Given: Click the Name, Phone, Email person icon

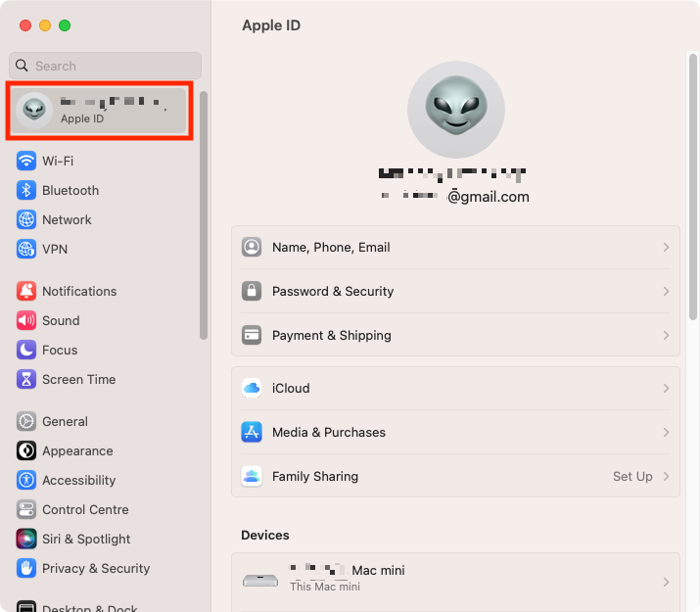Looking at the screenshot, I should (252, 247).
